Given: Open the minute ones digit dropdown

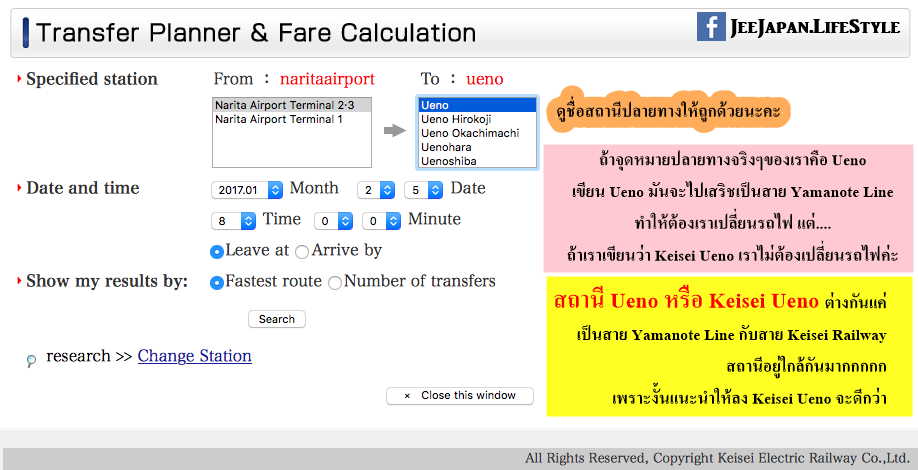Looking at the screenshot, I should 381,221.
